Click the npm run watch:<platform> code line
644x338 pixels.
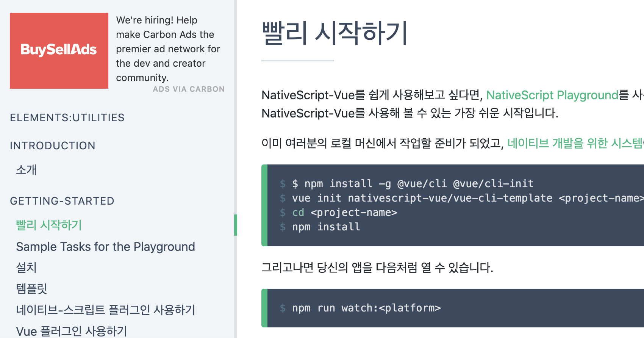pos(366,308)
